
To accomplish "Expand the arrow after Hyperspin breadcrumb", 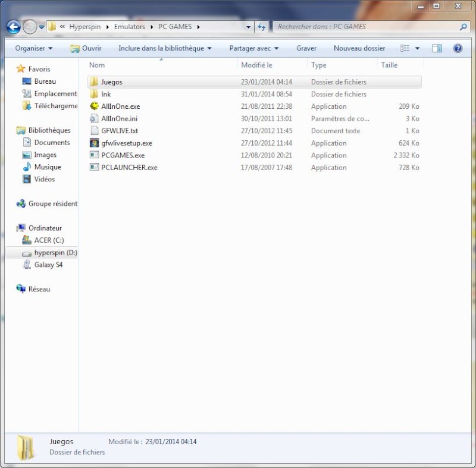I will pos(108,27).
